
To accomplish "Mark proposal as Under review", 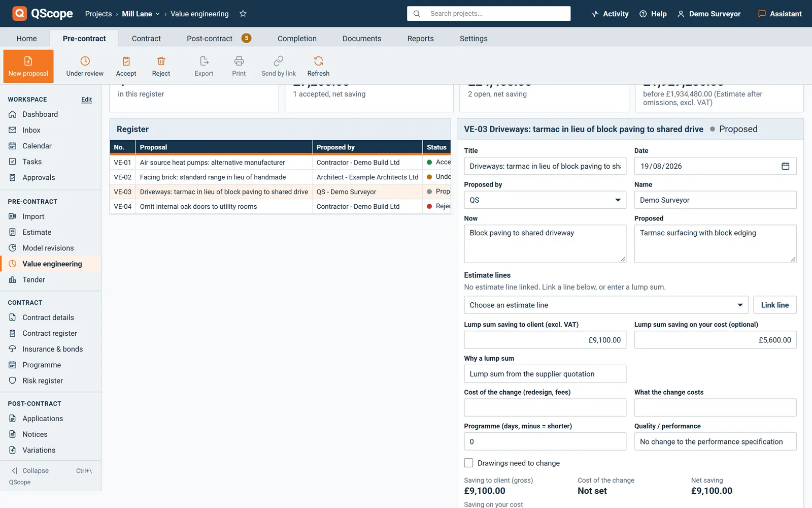I will 85,66.
